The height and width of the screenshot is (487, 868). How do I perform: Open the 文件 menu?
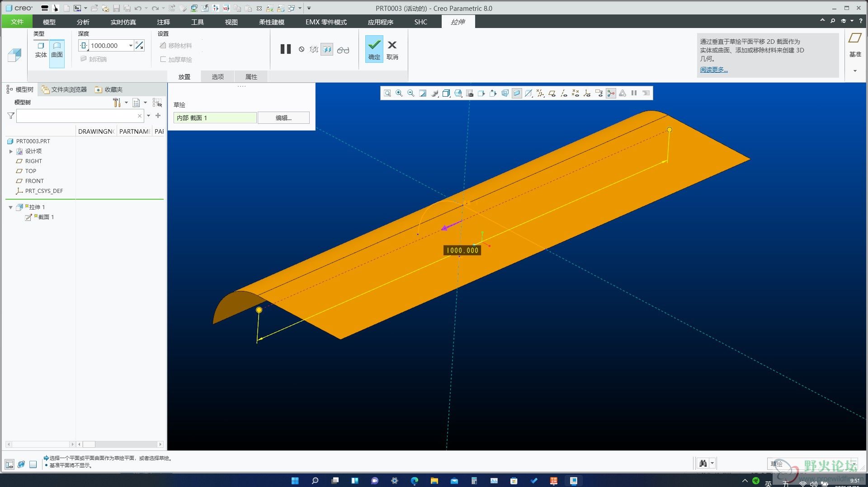point(17,22)
